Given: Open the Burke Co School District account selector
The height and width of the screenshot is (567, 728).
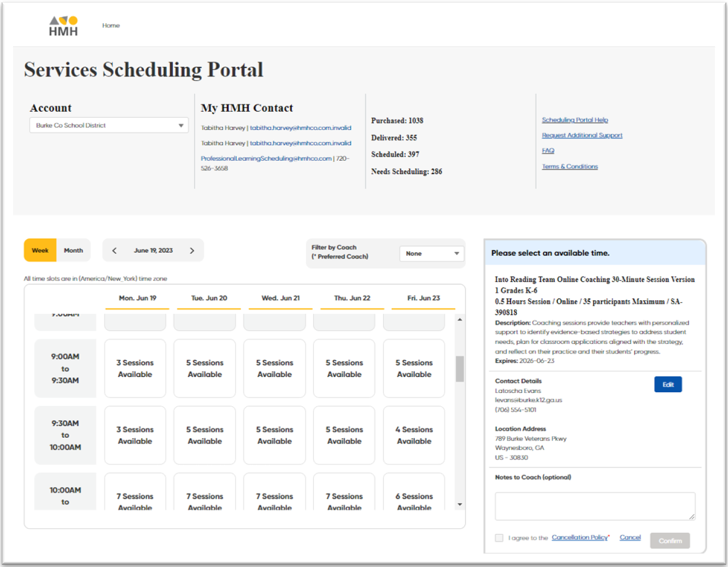Looking at the screenshot, I should click(108, 125).
